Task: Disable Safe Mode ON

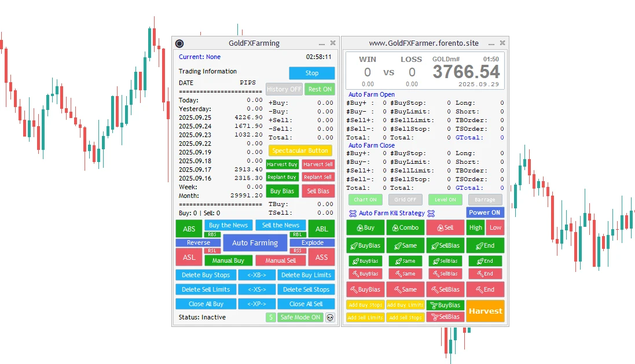Action: pos(300,317)
